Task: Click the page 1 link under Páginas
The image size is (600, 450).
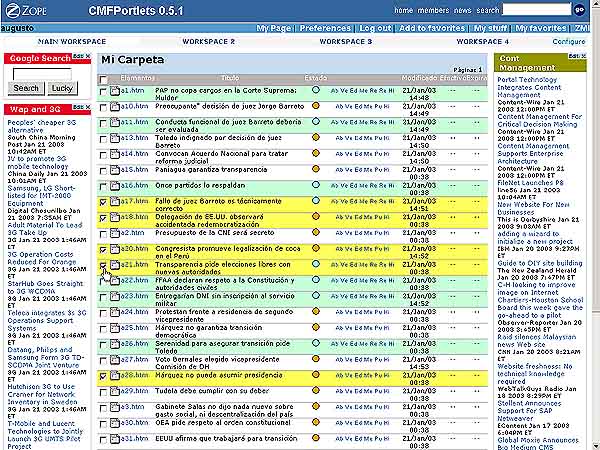Action: 480,70
